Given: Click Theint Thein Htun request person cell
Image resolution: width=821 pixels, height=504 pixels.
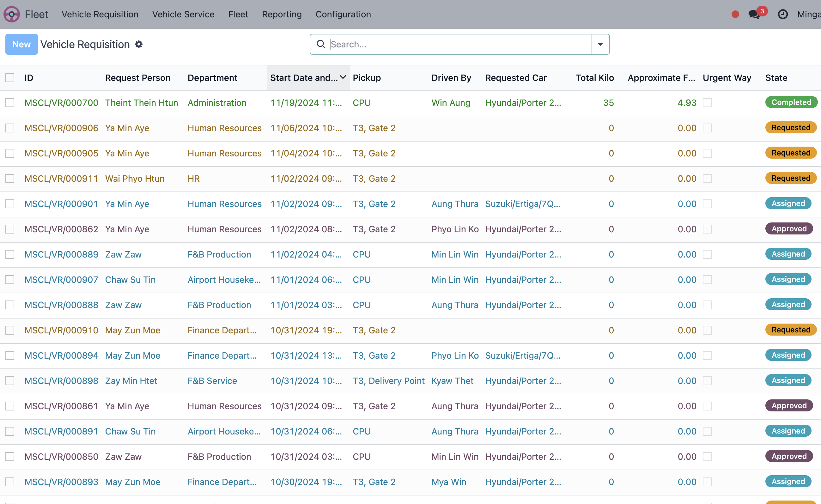Looking at the screenshot, I should tap(142, 103).
